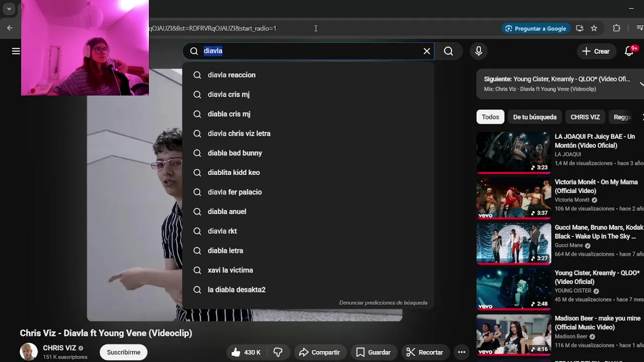Image resolution: width=644 pixels, height=362 pixels.
Task: Go back with browser back arrow
Action: (10, 28)
